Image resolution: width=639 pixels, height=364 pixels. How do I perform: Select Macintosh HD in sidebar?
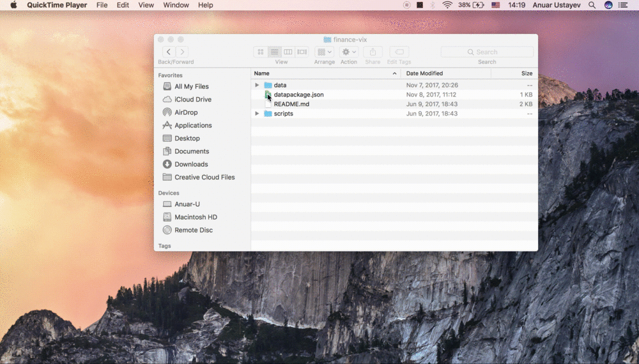pyautogui.click(x=196, y=217)
